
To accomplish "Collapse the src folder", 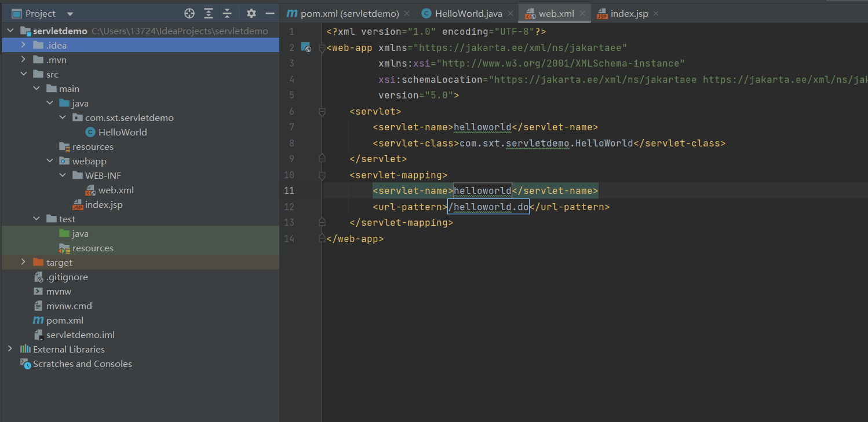I will click(23, 74).
